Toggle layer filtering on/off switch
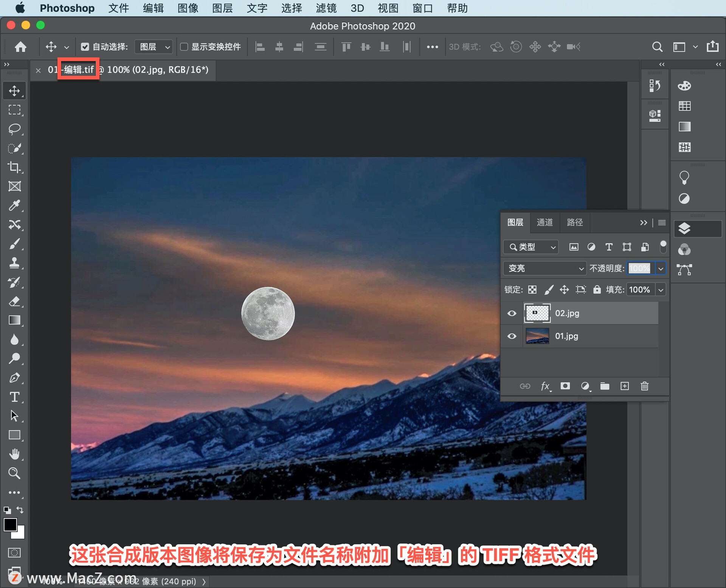Screen dimensions: 726x588 tap(663, 247)
